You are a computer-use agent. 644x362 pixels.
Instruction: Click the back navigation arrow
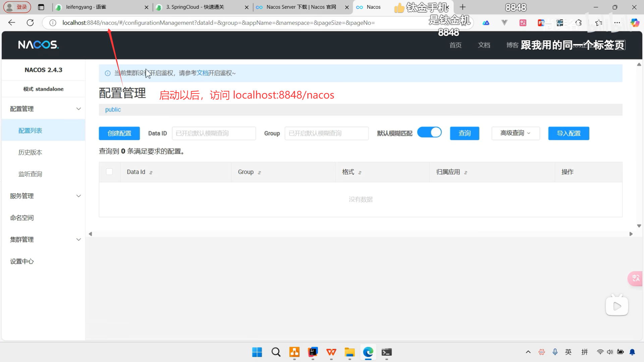(12, 22)
